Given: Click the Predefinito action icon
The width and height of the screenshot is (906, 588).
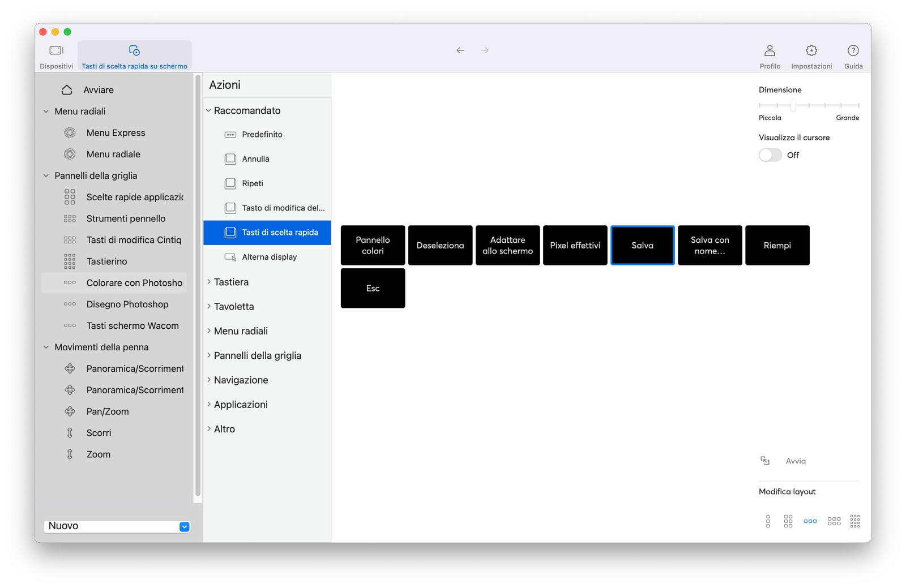Looking at the screenshot, I should (x=230, y=135).
